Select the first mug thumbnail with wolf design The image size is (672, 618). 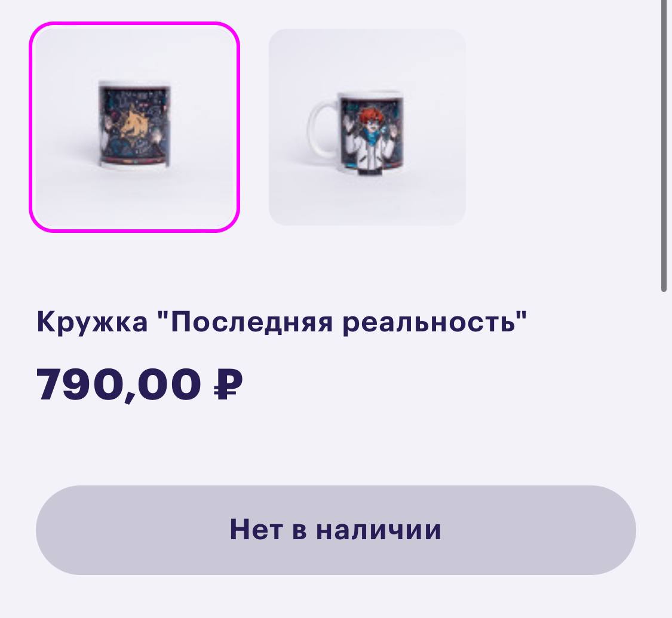tap(134, 127)
